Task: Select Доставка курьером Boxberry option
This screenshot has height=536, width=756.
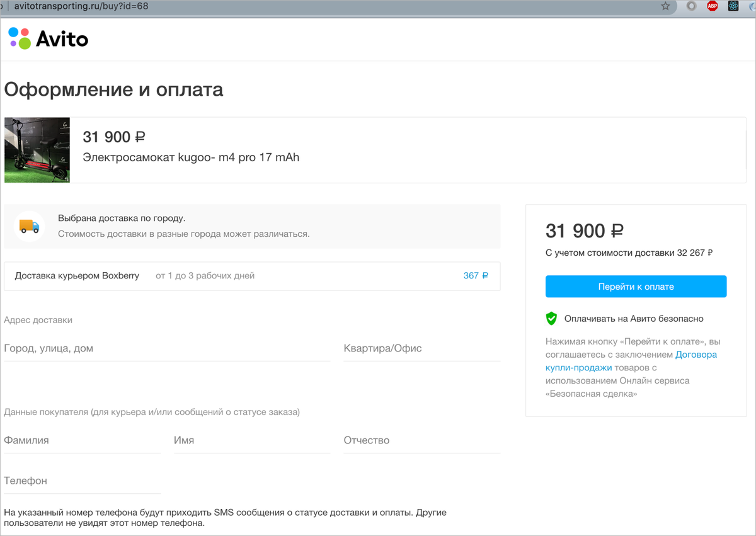Action: (x=252, y=276)
